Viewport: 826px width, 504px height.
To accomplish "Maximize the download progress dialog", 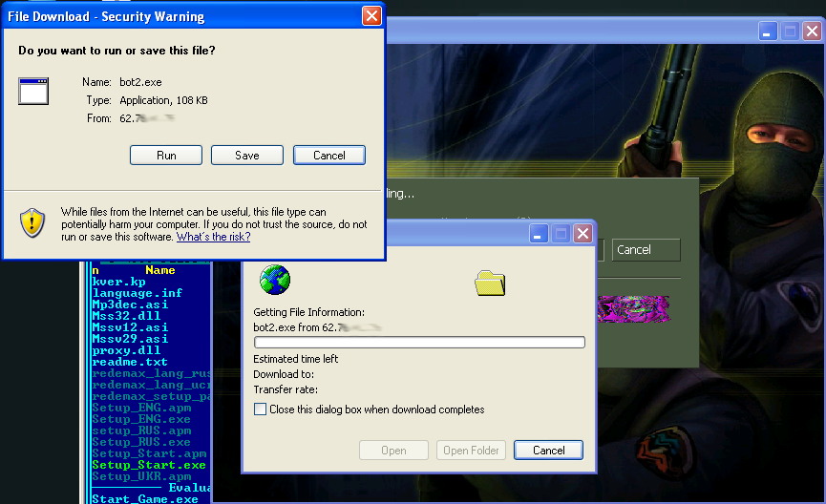I will click(561, 233).
